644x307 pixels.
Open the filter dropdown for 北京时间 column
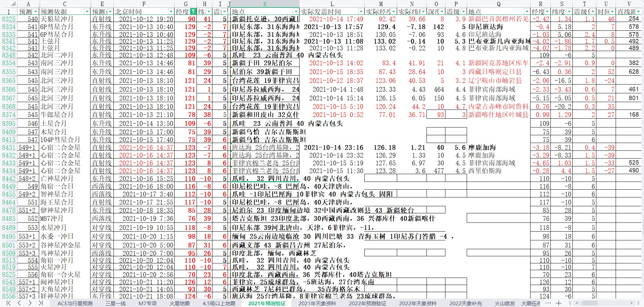click(171, 12)
